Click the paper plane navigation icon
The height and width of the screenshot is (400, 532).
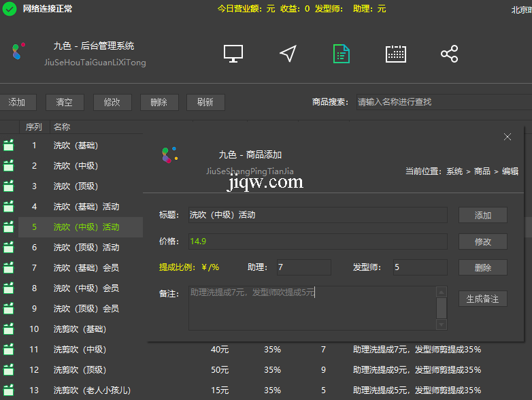(x=288, y=54)
